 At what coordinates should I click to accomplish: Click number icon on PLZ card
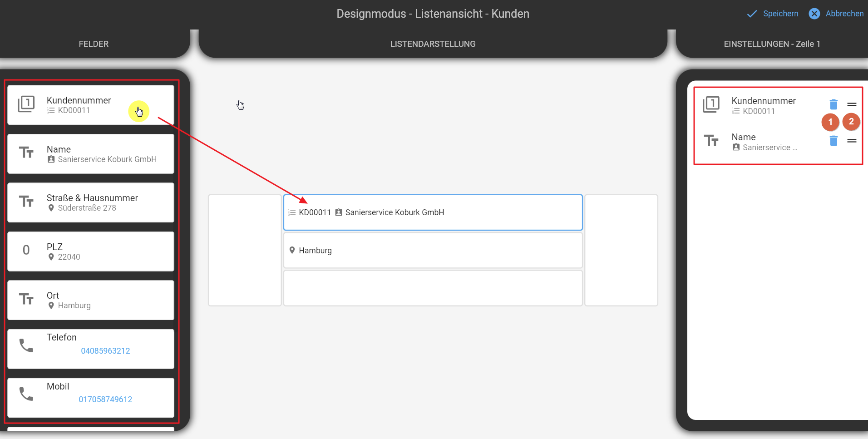[x=26, y=250]
